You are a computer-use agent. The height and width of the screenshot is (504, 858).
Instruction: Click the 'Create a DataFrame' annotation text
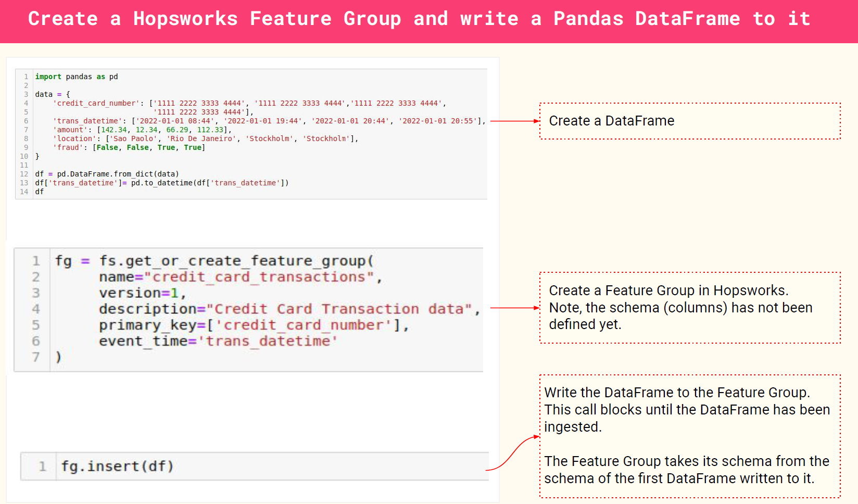tap(612, 121)
